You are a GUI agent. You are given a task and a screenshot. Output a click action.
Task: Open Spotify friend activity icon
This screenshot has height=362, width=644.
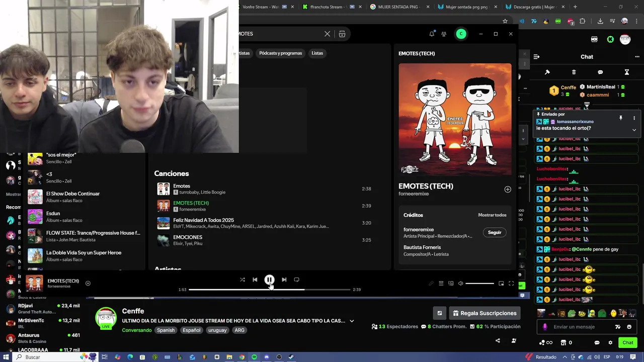(x=444, y=34)
